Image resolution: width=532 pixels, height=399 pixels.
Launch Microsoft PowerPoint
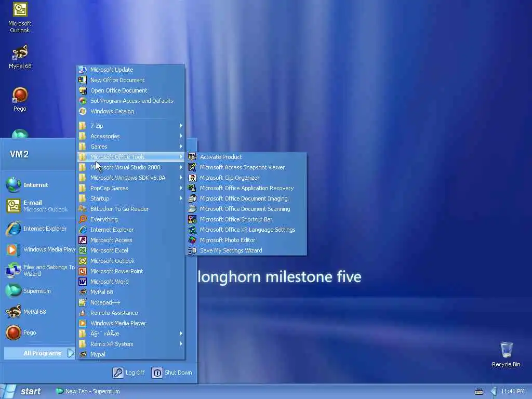[x=131, y=271]
